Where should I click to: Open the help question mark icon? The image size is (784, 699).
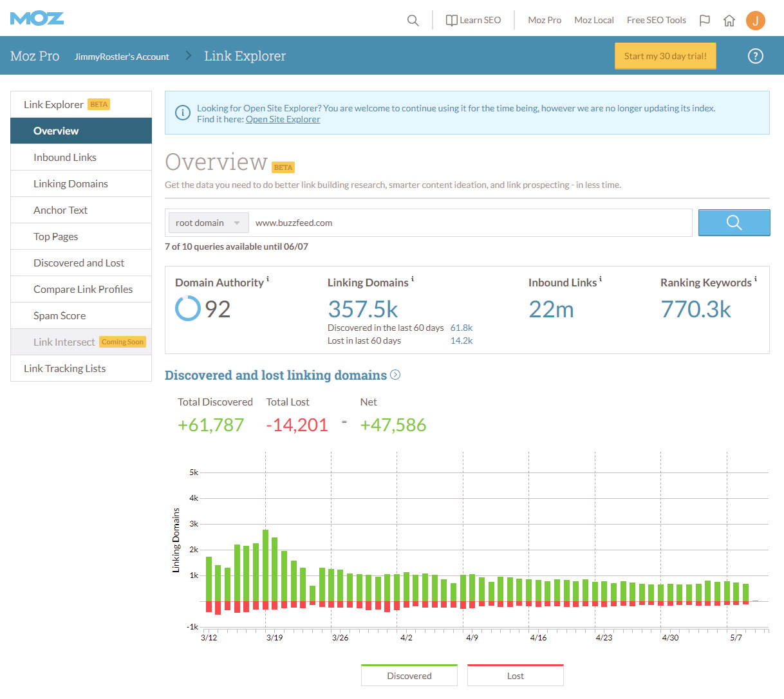coord(756,56)
